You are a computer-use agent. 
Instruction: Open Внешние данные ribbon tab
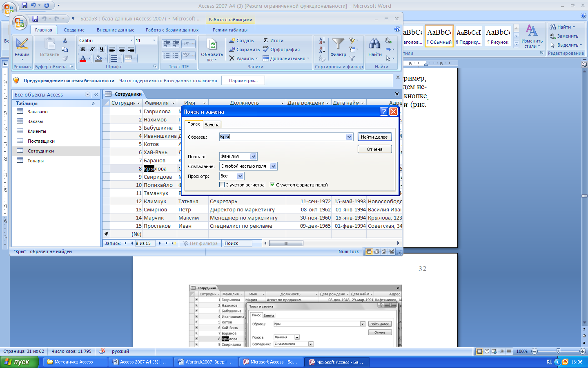116,30
